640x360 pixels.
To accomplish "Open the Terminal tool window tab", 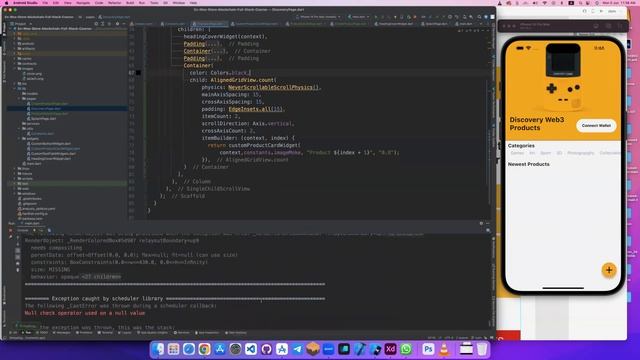I will click(106, 333).
